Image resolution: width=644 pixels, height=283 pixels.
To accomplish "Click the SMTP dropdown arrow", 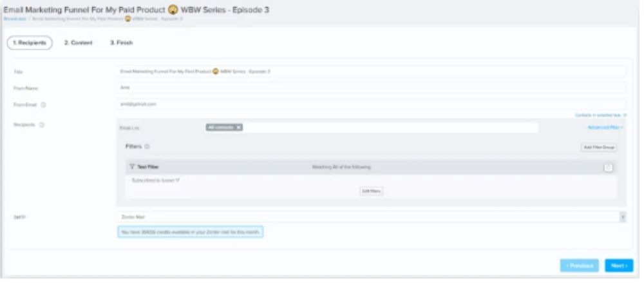I will (623, 217).
